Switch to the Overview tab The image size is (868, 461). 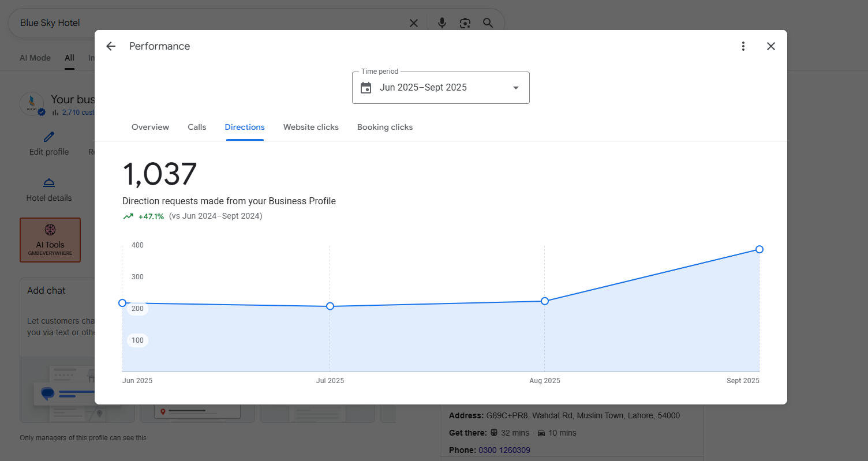pos(150,127)
